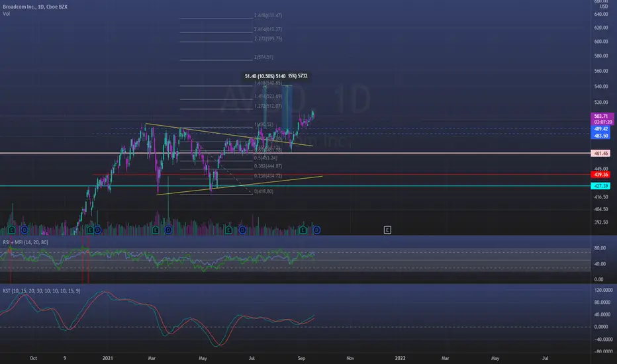Open the earnings E marker above Sep 2021
Image resolution: width=617 pixels, height=364 pixels.
(303, 230)
